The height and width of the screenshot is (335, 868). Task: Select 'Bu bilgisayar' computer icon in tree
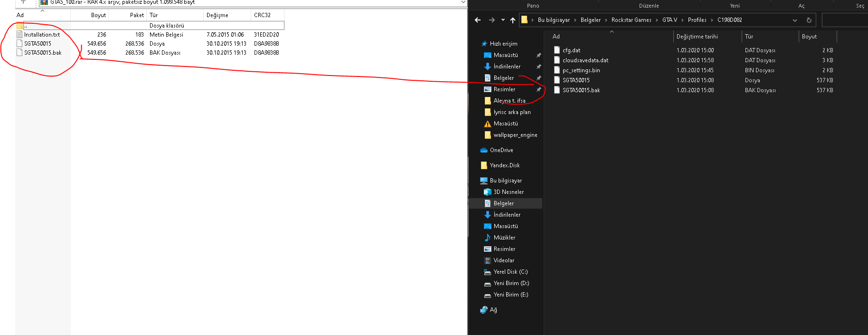pos(484,181)
